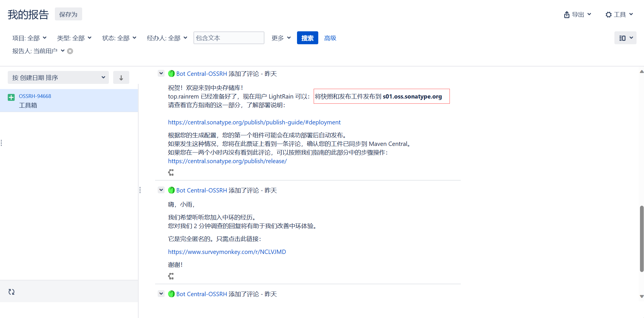
Task: Click the Bot Central-OSSRH avatar in the first comment
Action: point(171,74)
